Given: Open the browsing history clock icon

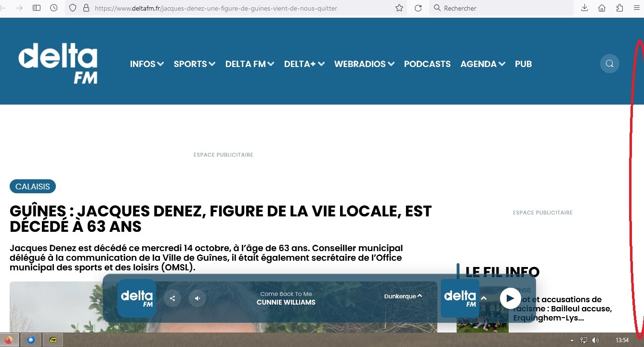Looking at the screenshot, I should (x=53, y=8).
